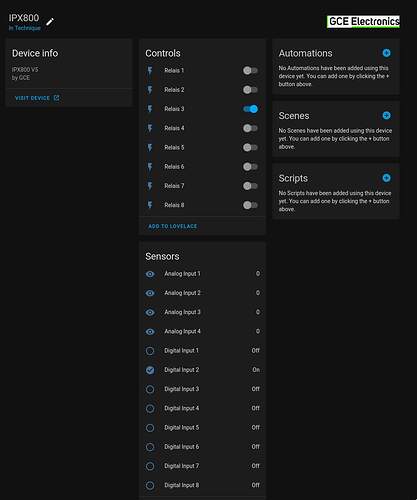
Task: Open the 'Analog Input 1' sensor label
Action: coord(182,274)
